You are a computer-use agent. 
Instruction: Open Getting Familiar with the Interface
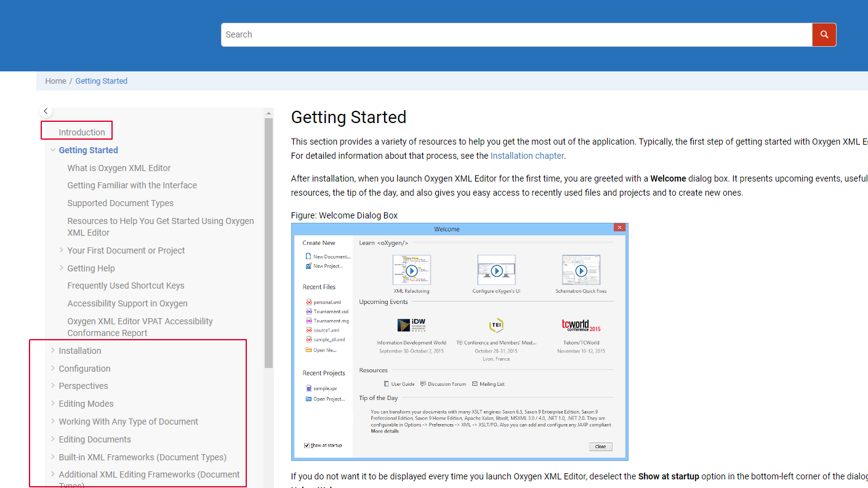132,185
